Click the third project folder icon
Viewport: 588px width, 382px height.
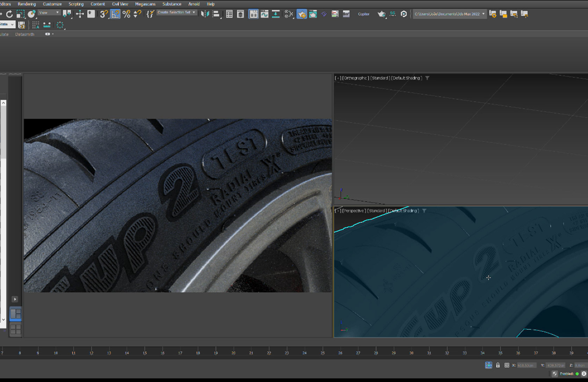point(514,14)
